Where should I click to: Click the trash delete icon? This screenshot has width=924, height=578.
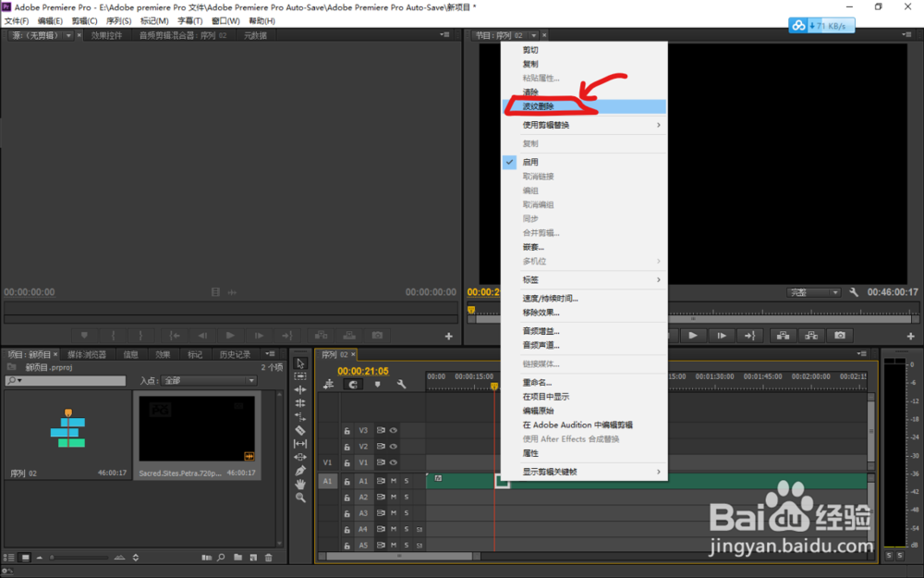coord(269,558)
